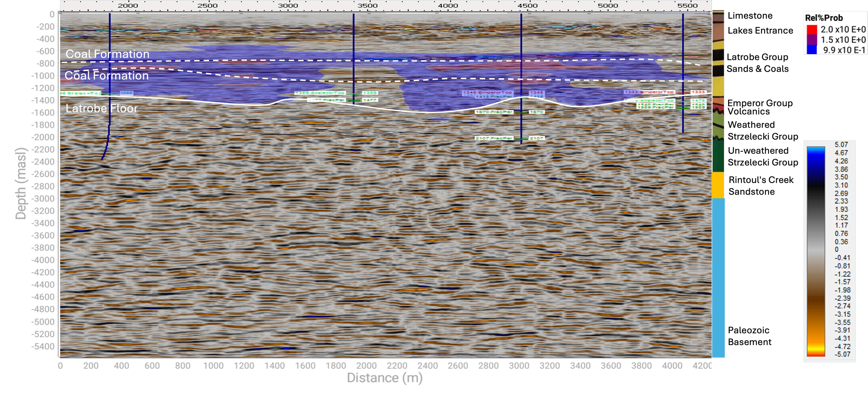This screenshot has height=393, width=868.
Task: Click the upper Coal Formation label
Action: tap(107, 54)
